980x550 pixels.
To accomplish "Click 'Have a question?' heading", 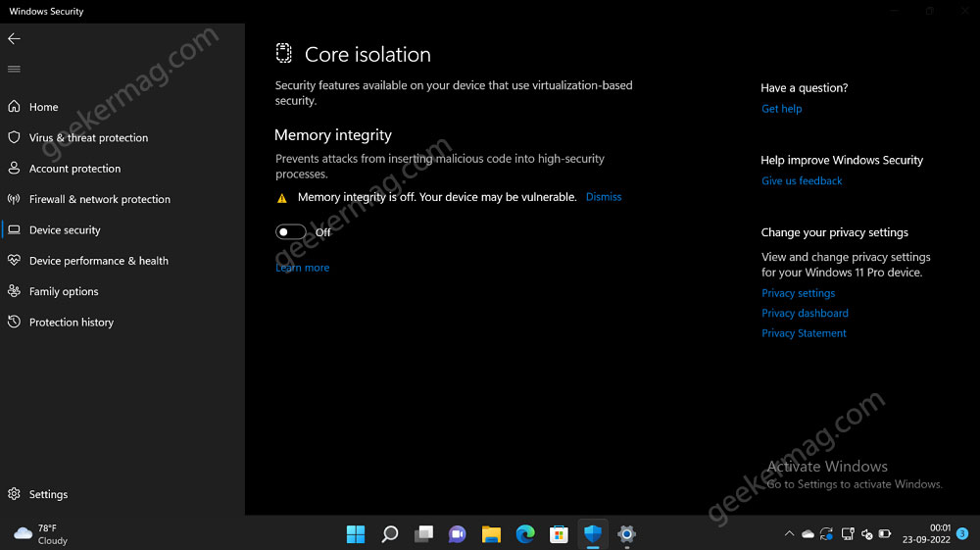I will point(805,88).
